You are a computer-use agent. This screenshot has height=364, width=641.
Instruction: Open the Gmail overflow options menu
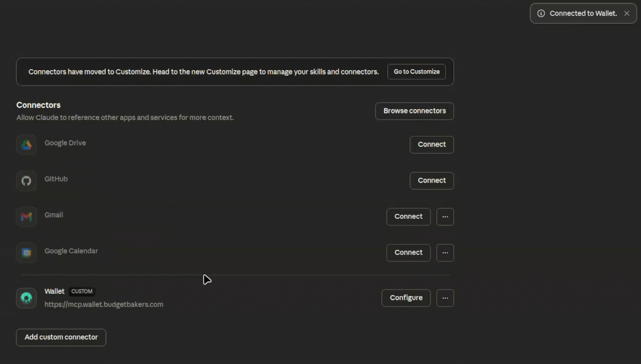pyautogui.click(x=445, y=217)
